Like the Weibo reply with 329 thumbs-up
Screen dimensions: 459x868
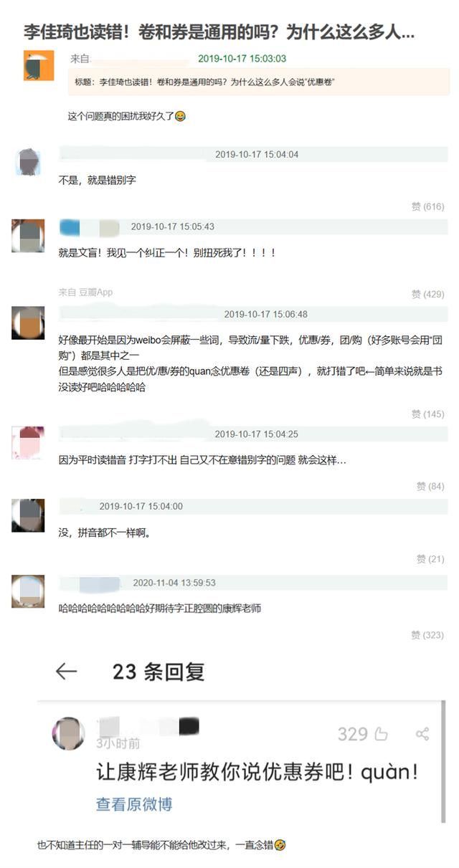pos(363,734)
